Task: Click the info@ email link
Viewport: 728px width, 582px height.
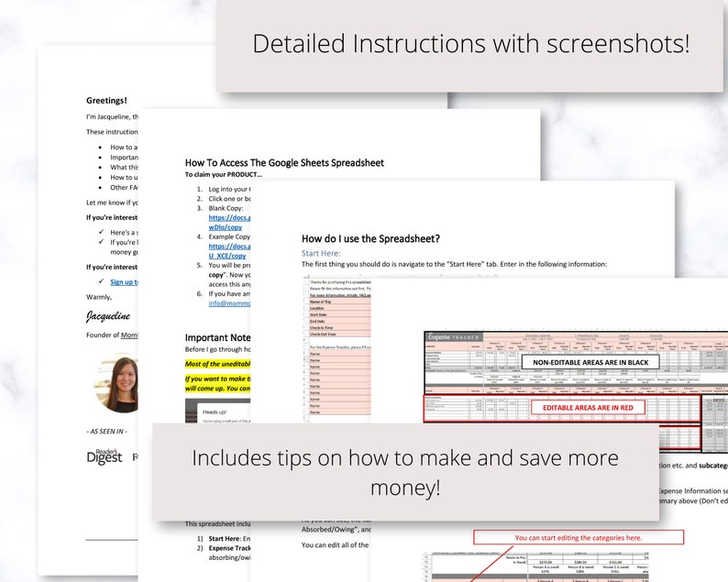Action: 229,303
